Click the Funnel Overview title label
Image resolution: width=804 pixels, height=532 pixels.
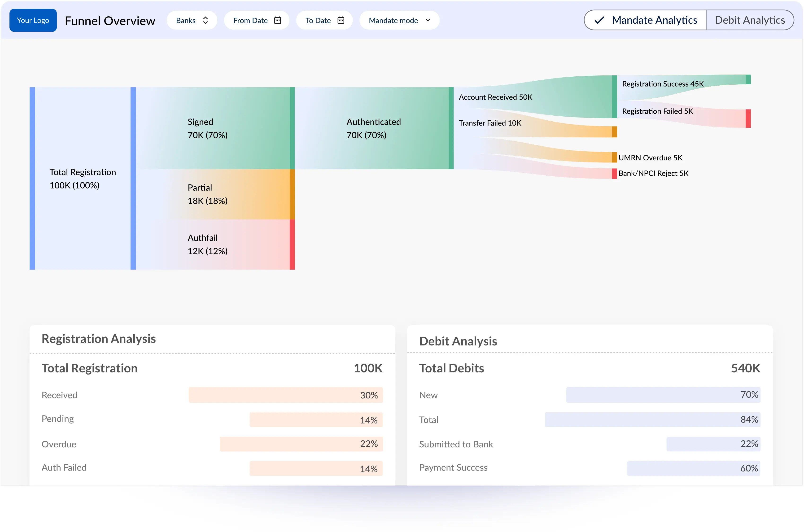110,20
